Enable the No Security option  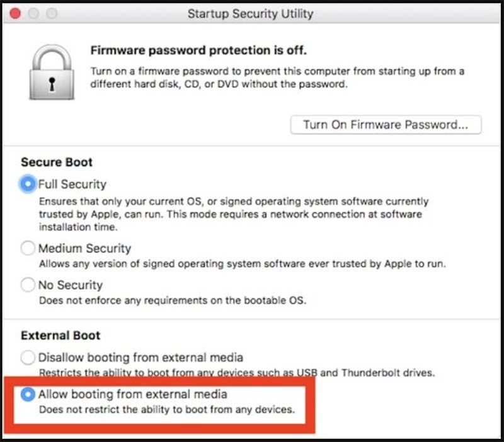point(27,285)
